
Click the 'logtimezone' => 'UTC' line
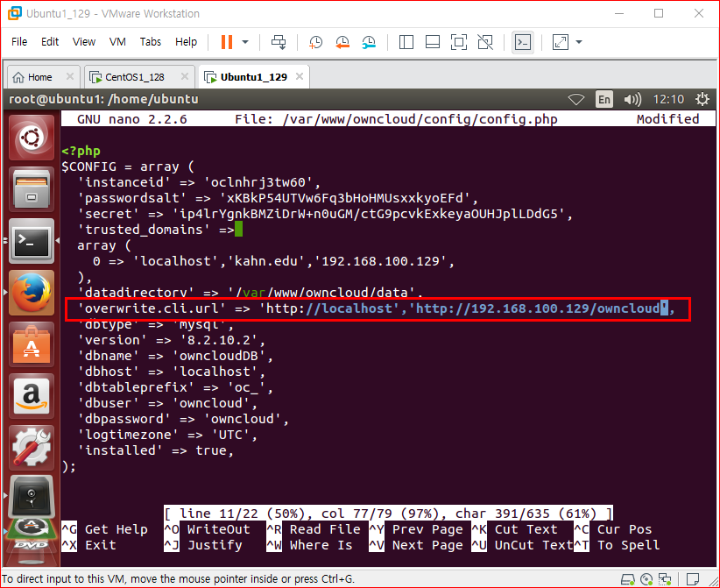[x=167, y=434]
